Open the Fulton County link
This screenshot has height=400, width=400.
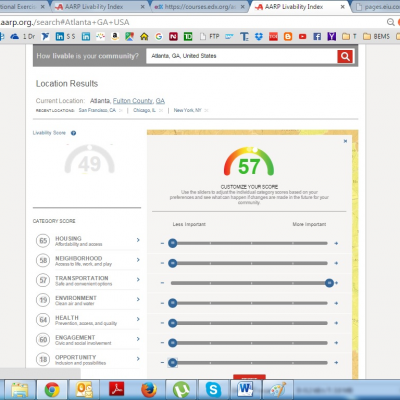133,101
